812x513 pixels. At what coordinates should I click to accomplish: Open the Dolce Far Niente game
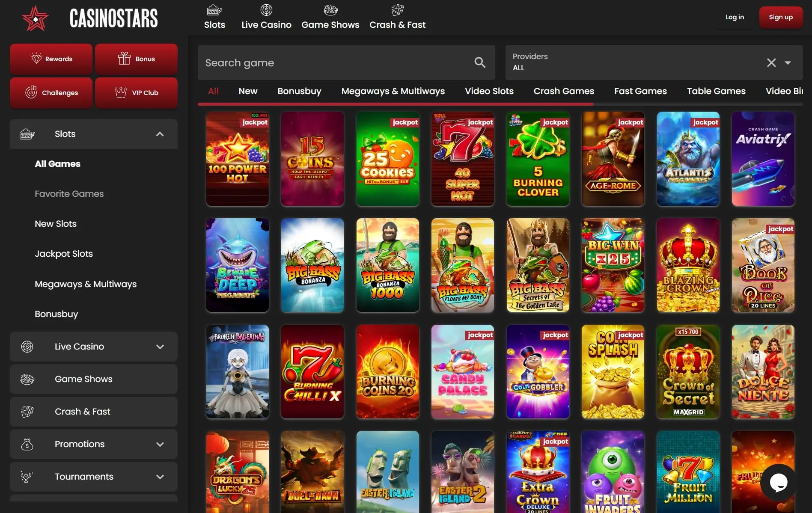(x=763, y=372)
